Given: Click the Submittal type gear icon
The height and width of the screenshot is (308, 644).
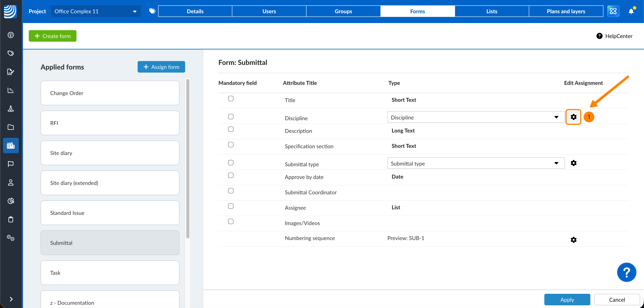Looking at the screenshot, I should tap(573, 163).
